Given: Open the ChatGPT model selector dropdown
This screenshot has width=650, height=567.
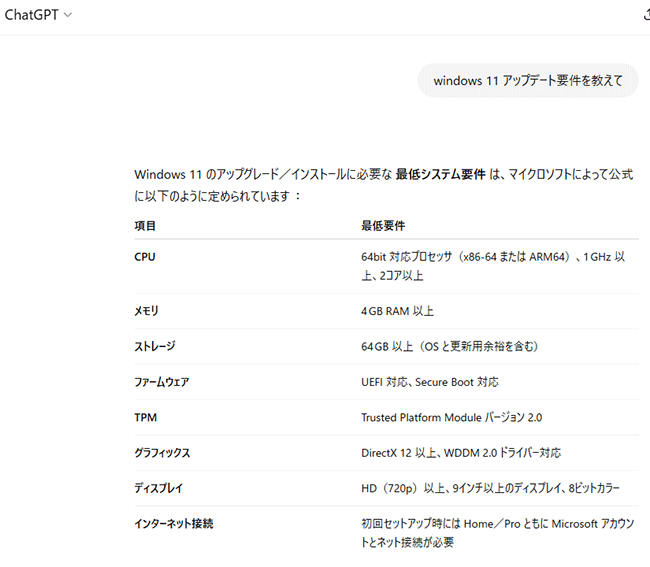Looking at the screenshot, I should click(38, 15).
